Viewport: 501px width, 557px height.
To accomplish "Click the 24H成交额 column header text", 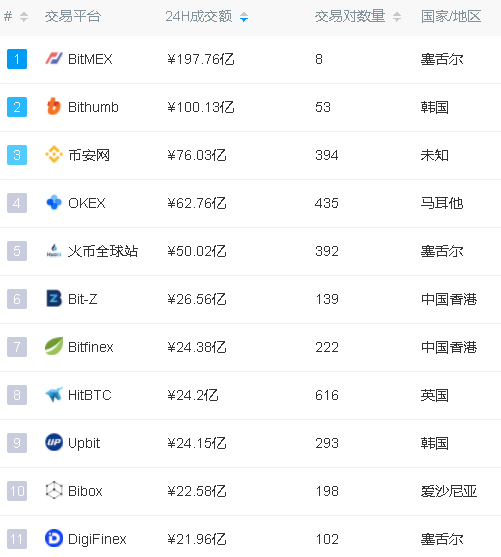I will click(199, 16).
